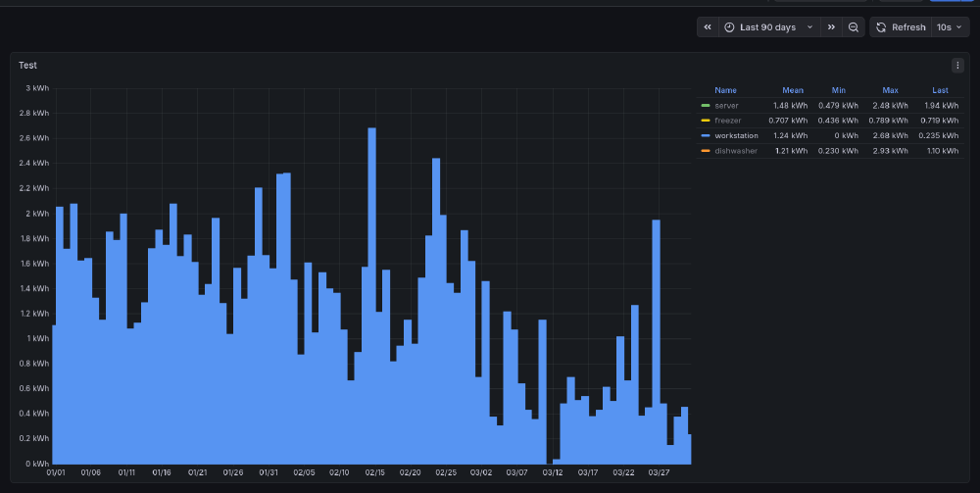Click the green server color swatch
Image resolution: width=980 pixels, height=493 pixels.
(706, 105)
